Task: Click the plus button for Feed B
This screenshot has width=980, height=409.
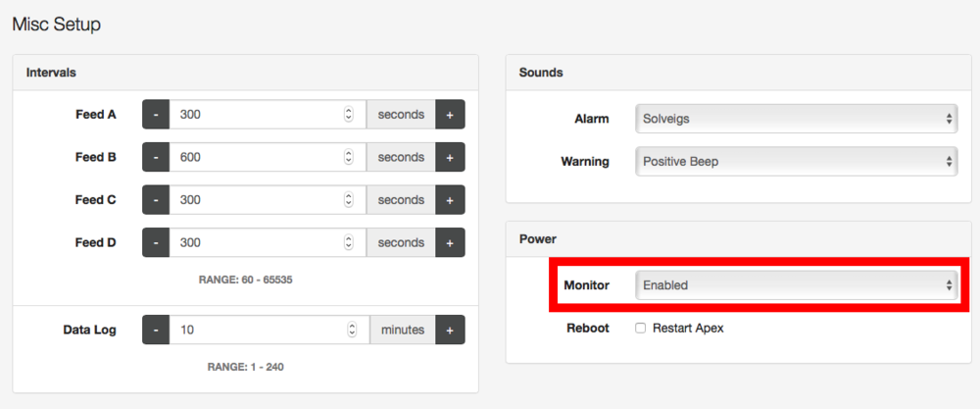Action: [450, 157]
